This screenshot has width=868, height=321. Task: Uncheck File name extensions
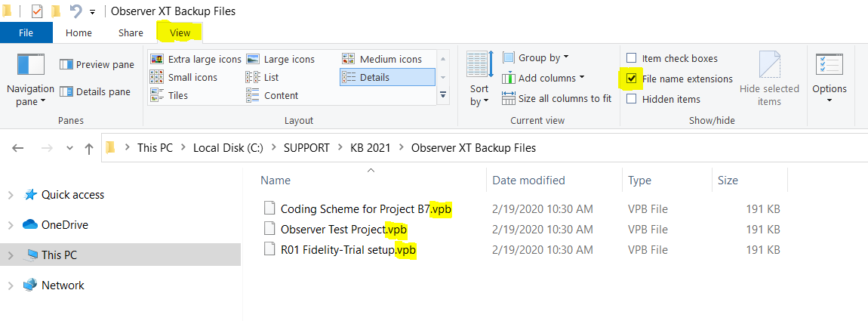point(631,79)
